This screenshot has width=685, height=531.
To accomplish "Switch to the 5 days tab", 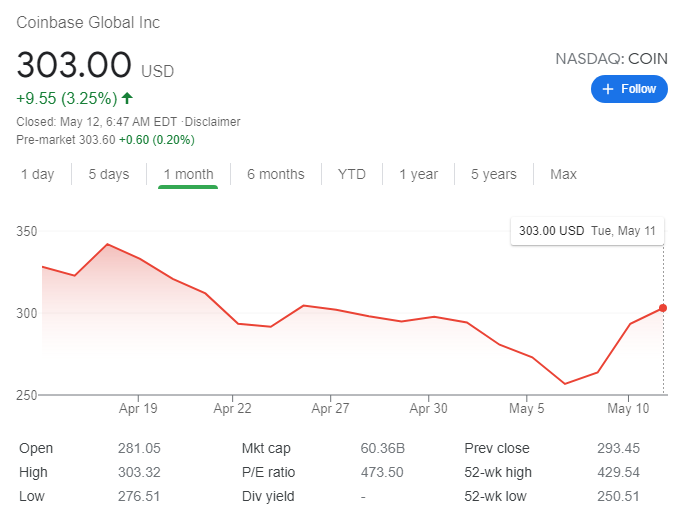I will tap(108, 174).
